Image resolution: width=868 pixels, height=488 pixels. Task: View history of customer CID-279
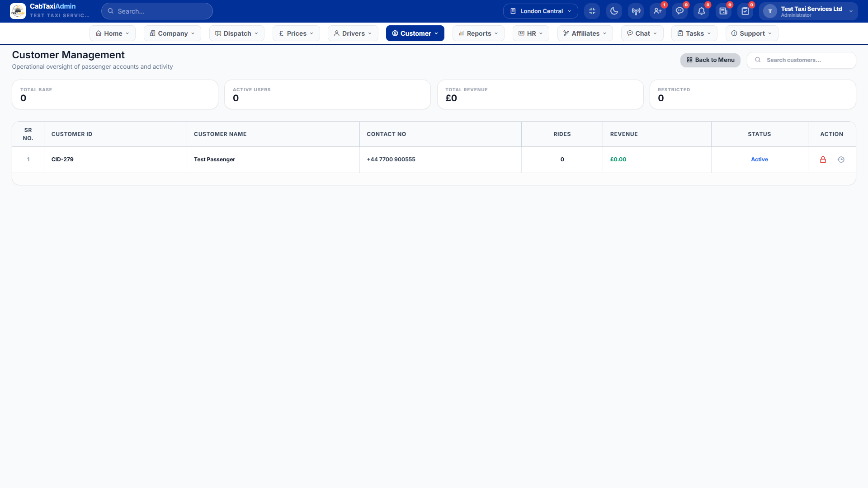coord(841,160)
